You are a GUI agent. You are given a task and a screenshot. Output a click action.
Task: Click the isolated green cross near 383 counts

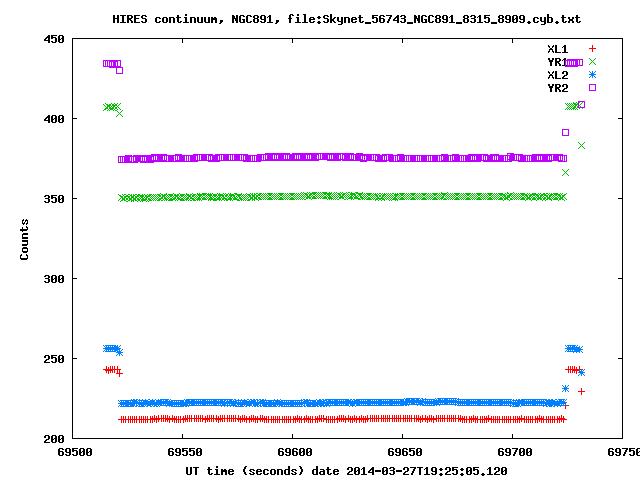582,145
